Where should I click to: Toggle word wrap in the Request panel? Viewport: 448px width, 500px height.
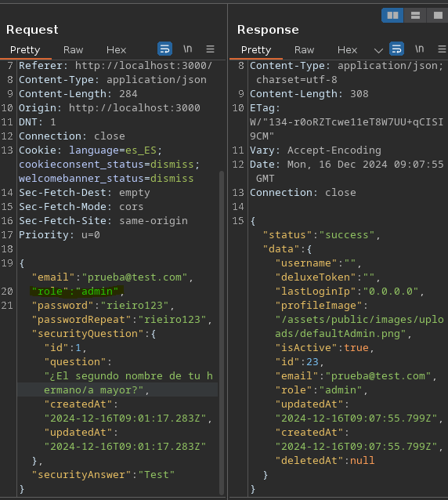point(164,49)
